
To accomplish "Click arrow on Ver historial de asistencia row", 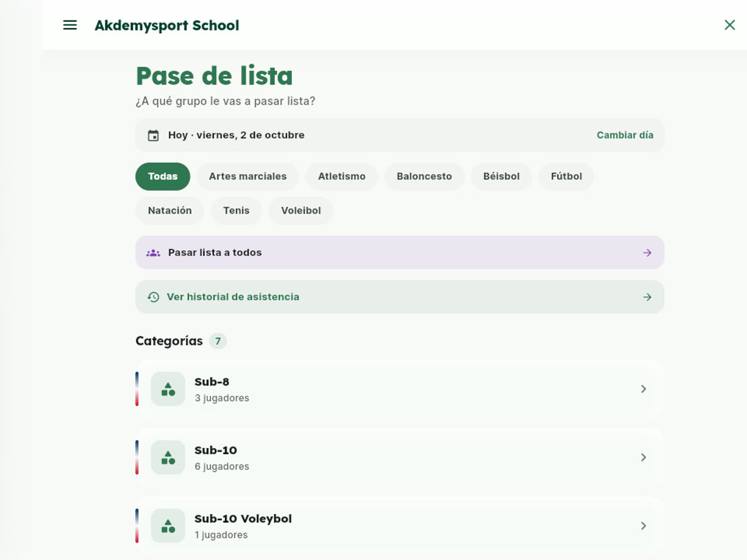I will (x=647, y=297).
